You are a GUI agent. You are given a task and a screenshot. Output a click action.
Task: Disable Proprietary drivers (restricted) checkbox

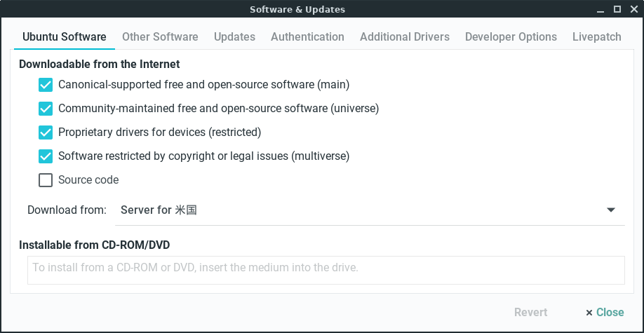click(x=46, y=132)
